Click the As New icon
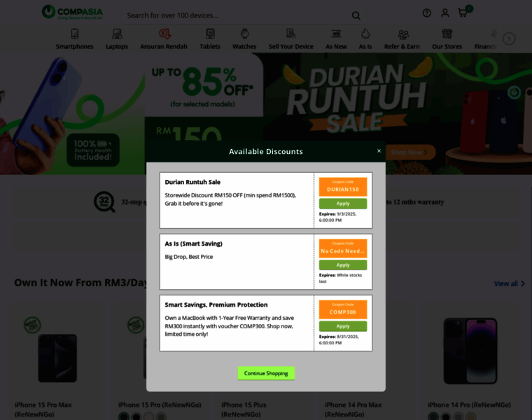 click(336, 34)
